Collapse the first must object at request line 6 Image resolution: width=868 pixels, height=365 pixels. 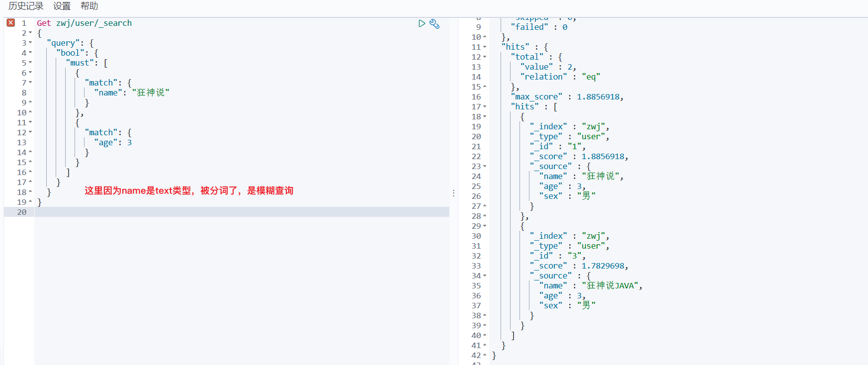[30, 73]
